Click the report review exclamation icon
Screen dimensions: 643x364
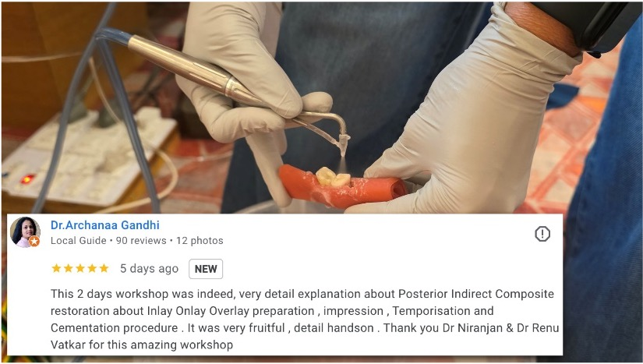[x=542, y=234]
